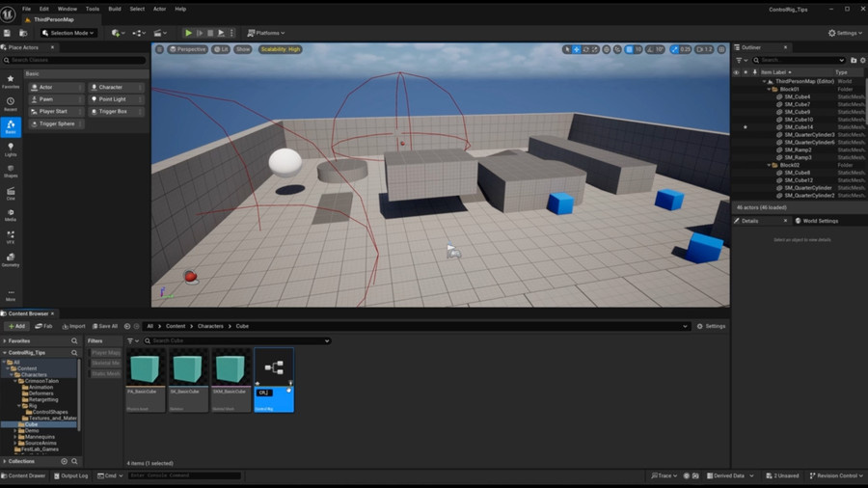Click the search icon beside Favorites
868x488 pixels.
[x=74, y=340]
